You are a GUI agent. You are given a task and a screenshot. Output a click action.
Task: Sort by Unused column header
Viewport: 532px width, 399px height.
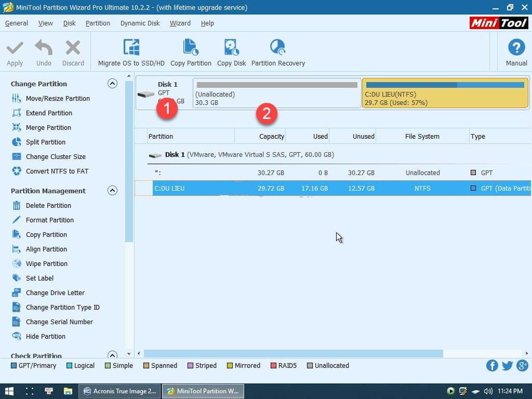[352, 136]
